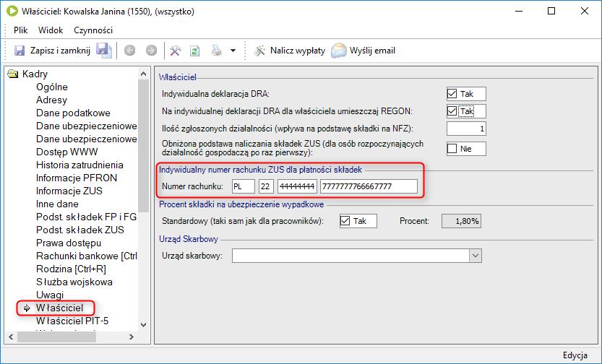Select Rachunki bankowe in the tree
Image resolution: width=602 pixels, height=364 pixels.
coord(87,256)
